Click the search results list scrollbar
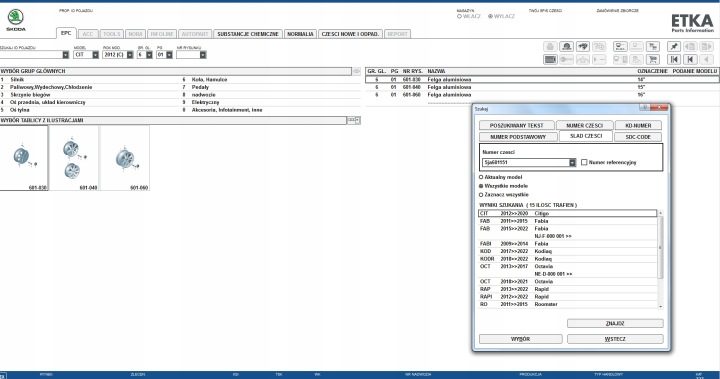Screen dimensions: 720x379 [660, 260]
